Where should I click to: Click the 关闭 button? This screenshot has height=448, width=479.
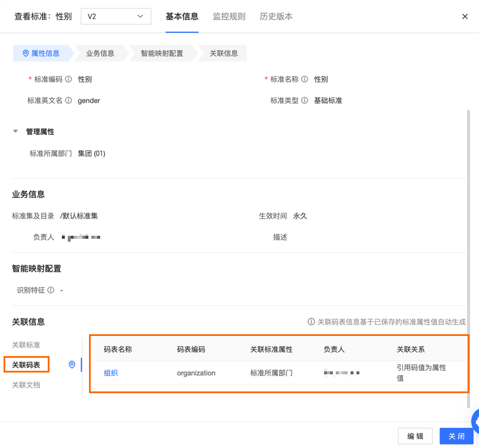tap(456, 436)
